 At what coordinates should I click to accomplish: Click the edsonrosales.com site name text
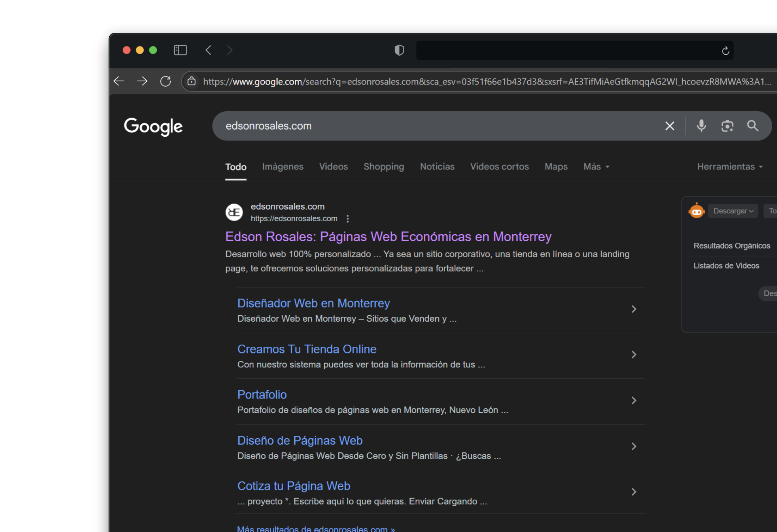(287, 207)
